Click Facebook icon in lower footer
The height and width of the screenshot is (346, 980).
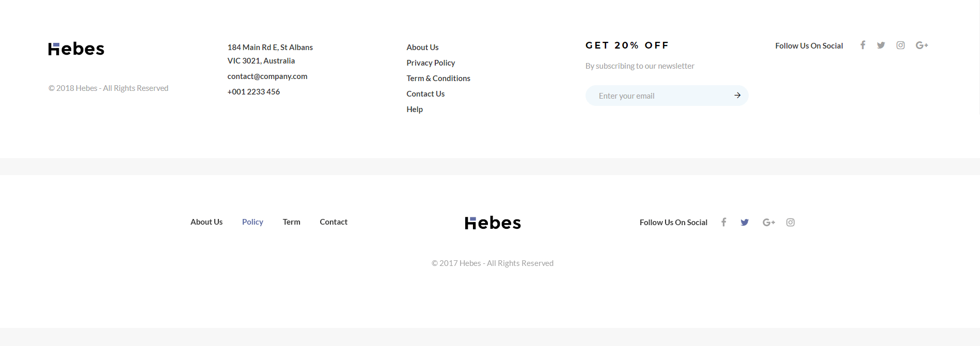724,222
